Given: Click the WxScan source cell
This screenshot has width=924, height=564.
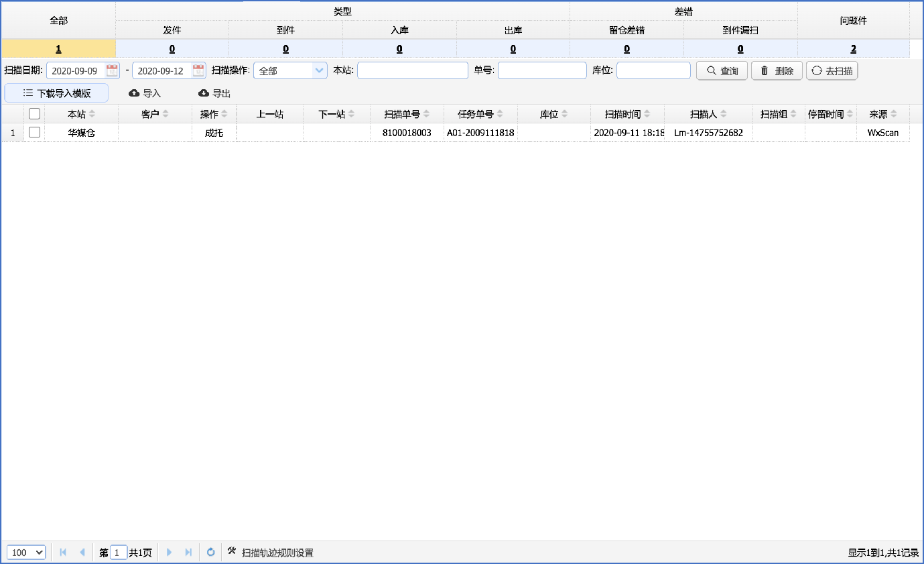Looking at the screenshot, I should (x=883, y=133).
